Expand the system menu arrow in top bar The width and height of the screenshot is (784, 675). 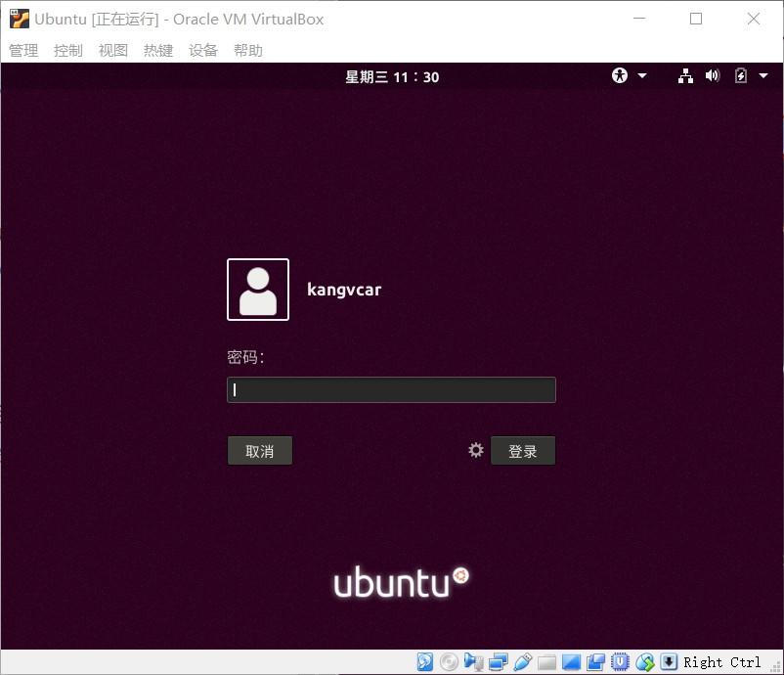tap(763, 76)
